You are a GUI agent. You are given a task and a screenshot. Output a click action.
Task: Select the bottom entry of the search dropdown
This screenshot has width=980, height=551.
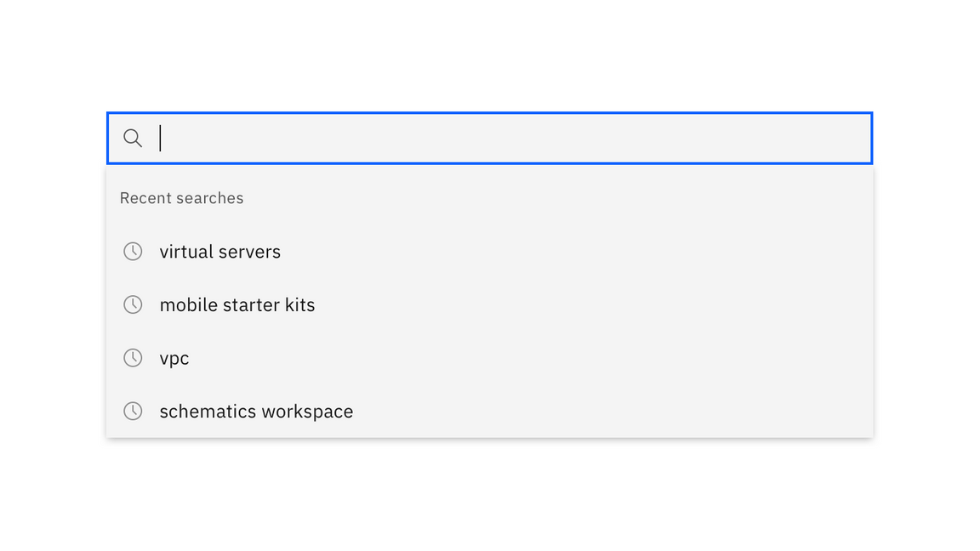coord(256,411)
